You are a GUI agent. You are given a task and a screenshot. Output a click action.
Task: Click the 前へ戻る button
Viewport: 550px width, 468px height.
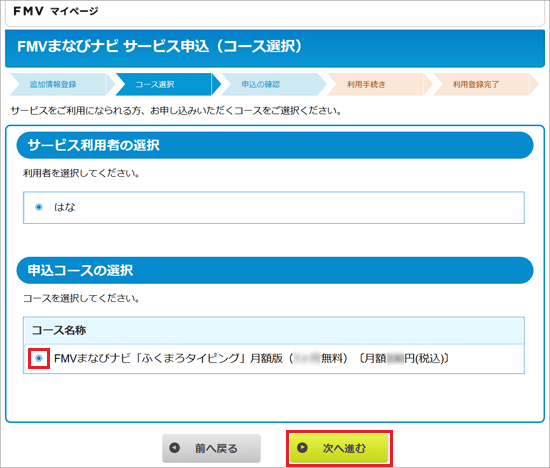pyautogui.click(x=212, y=448)
